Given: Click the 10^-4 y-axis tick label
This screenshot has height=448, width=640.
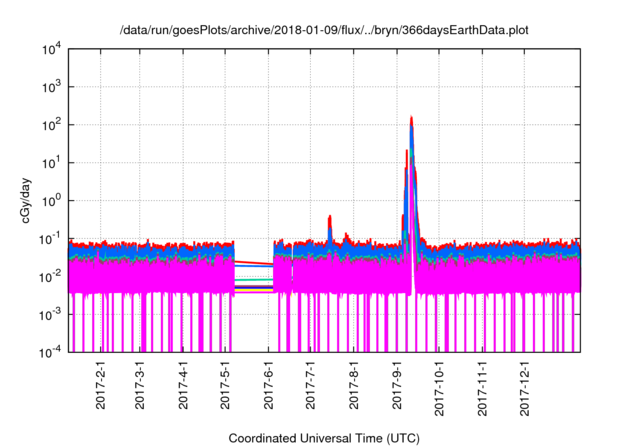Looking at the screenshot, I should click(51, 352).
